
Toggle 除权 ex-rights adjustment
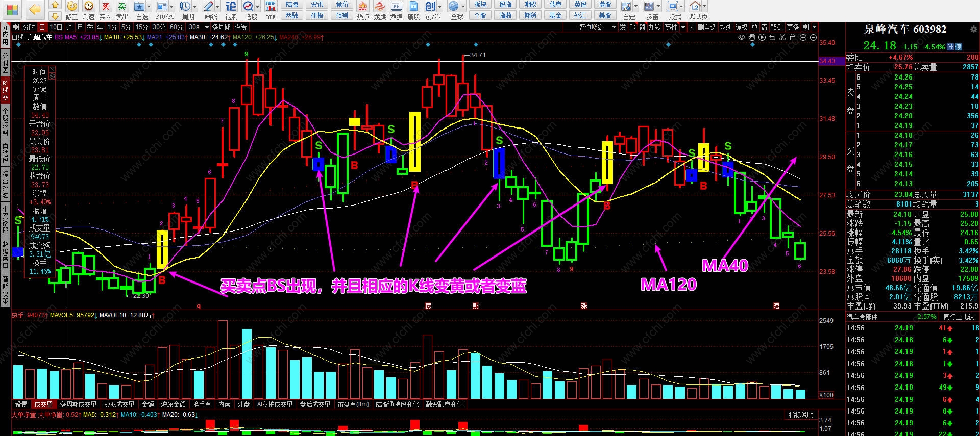741,27
